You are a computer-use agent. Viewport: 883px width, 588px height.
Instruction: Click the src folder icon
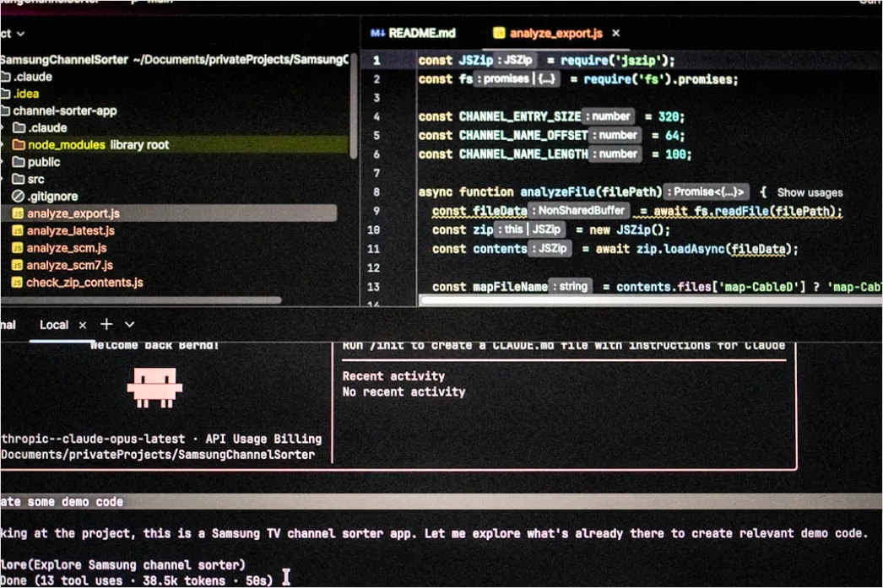[19, 180]
